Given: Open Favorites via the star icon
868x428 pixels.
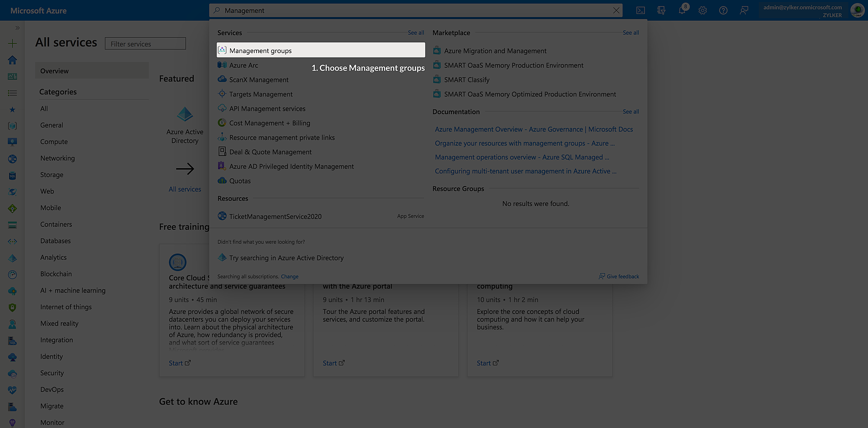Looking at the screenshot, I should (x=13, y=110).
